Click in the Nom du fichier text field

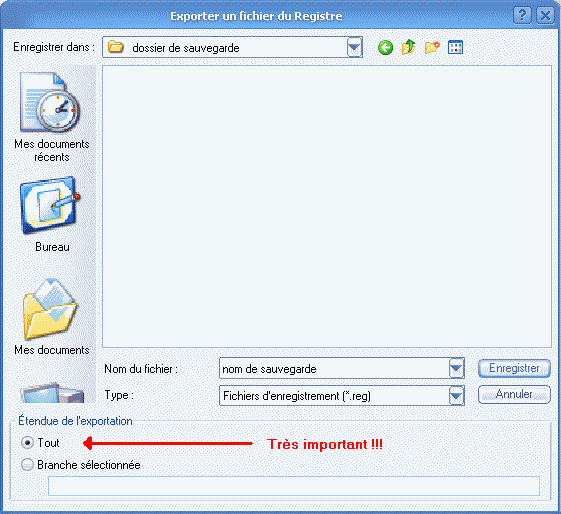click(334, 368)
